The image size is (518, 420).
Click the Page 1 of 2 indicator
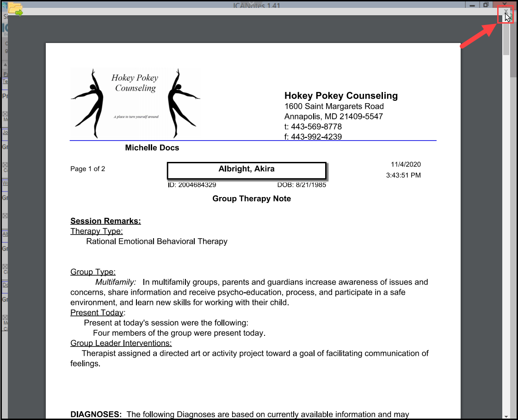(88, 169)
